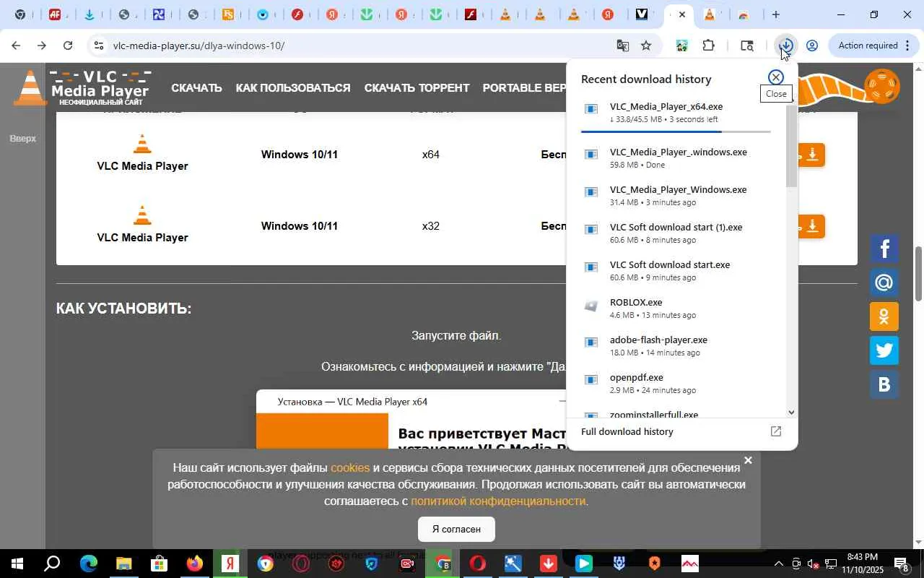This screenshot has height=578, width=924.
Task: Open the Windows notification center icon
Action: pos(902,564)
